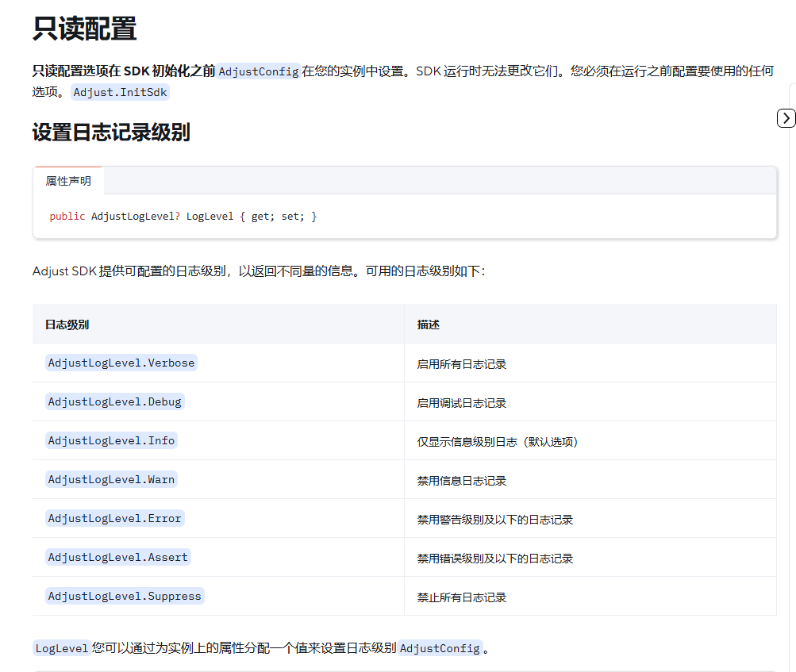Viewport: 796px width, 672px height.
Task: Click description 仅显示信息级别日志（默认选项）
Action: 498,442
